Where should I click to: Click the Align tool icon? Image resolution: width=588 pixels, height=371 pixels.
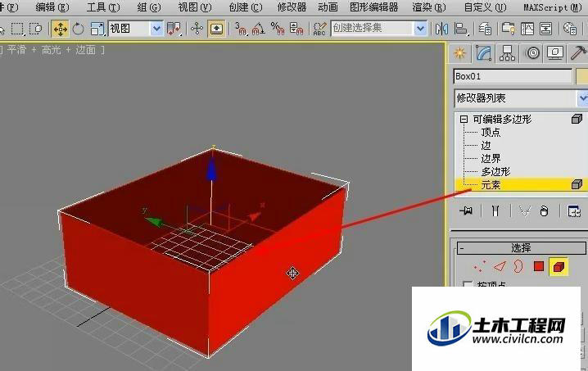coord(461,29)
